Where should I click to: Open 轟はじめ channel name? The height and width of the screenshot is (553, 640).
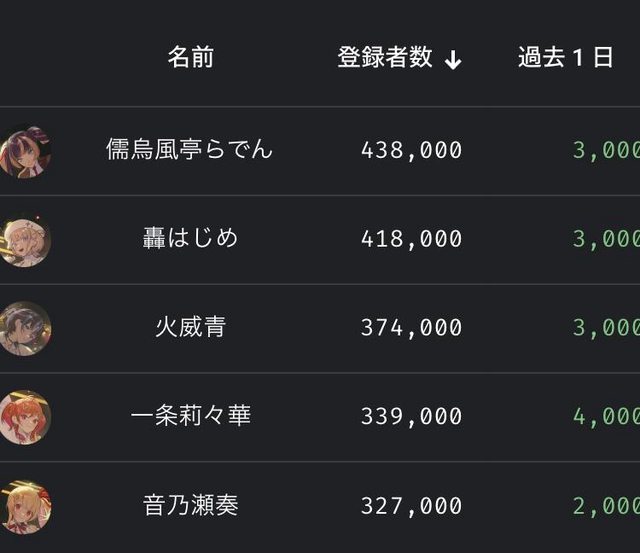pos(190,239)
